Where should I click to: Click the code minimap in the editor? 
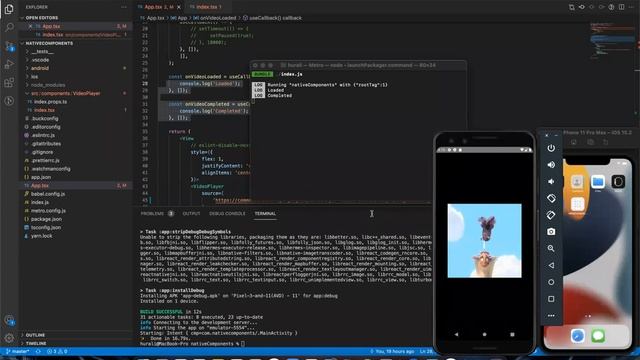click(x=612, y=41)
